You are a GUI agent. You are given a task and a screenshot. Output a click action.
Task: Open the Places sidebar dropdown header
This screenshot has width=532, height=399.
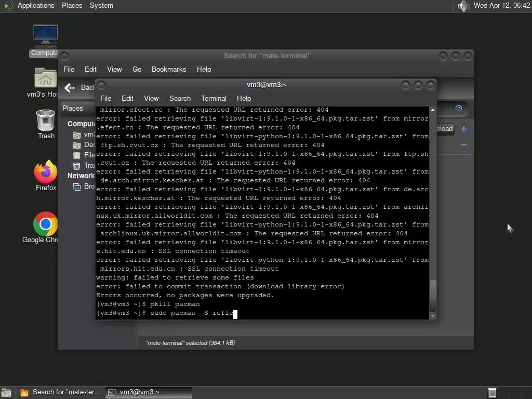tap(77, 108)
